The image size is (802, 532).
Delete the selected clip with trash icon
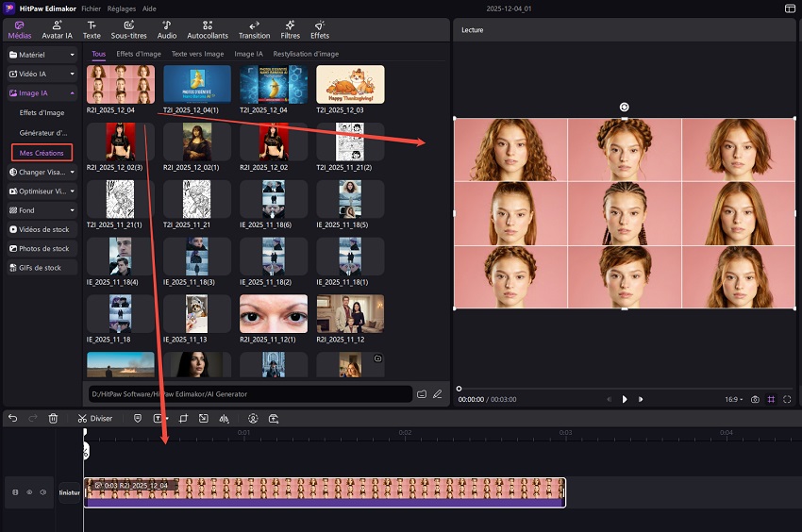[x=53, y=419]
